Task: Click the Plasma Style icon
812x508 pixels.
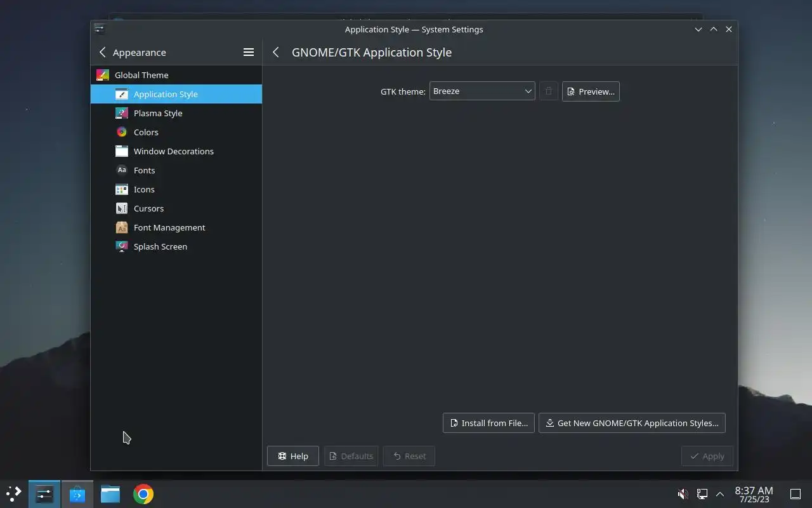Action: coord(122,113)
